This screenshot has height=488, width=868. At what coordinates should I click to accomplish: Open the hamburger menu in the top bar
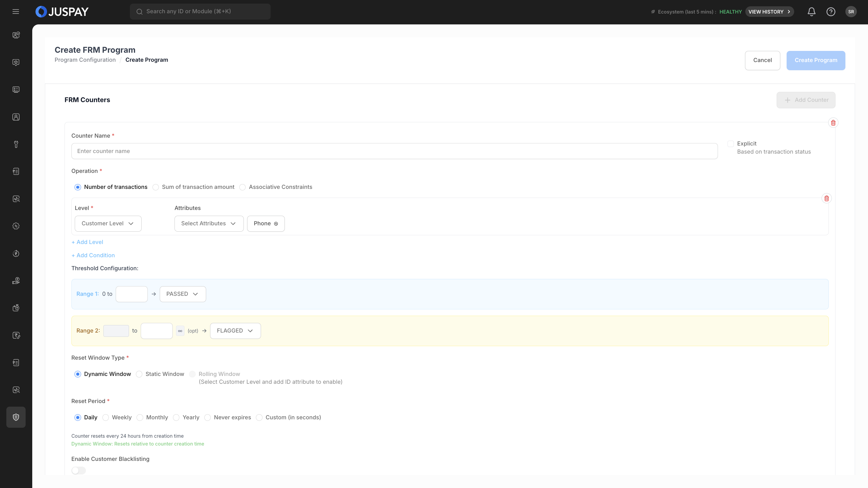pyautogui.click(x=15, y=11)
